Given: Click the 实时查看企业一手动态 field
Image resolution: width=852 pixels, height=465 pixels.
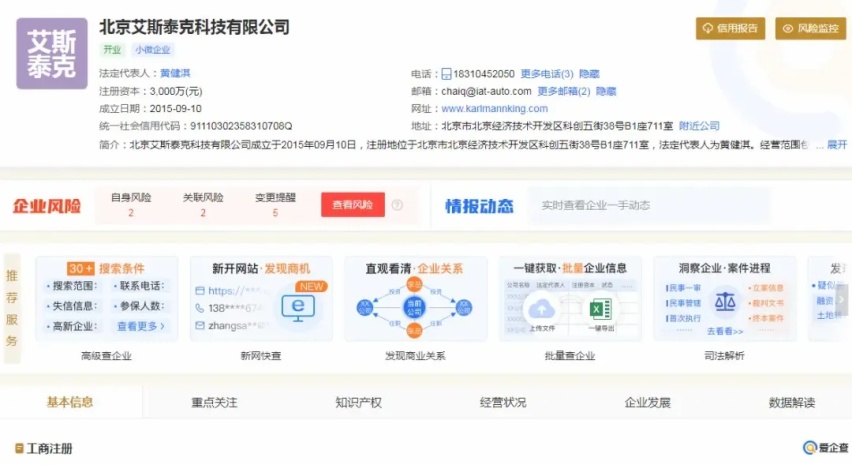Looking at the screenshot, I should pyautogui.click(x=648, y=205).
